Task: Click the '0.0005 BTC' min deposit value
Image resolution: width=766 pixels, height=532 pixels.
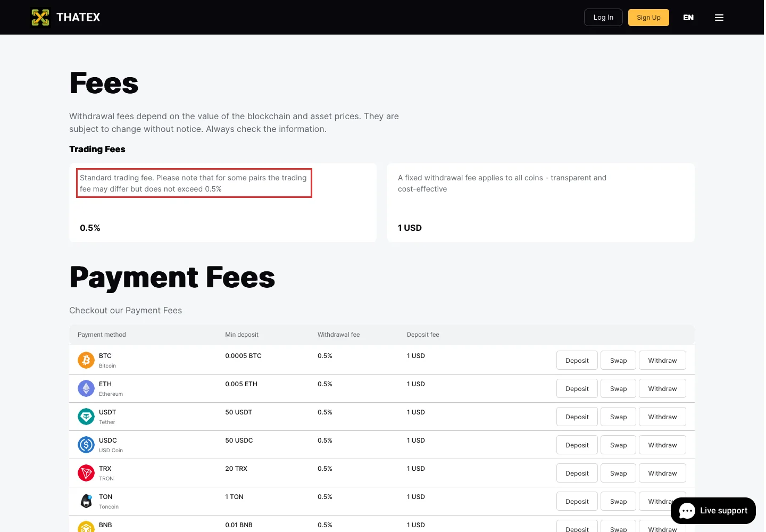Action: tap(243, 356)
